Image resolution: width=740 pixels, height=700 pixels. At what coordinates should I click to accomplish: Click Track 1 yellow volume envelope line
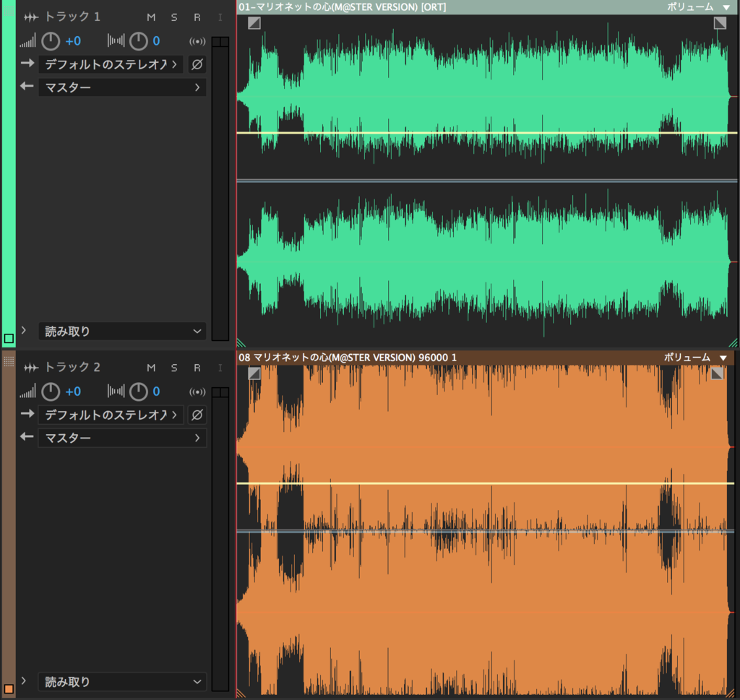pyautogui.click(x=487, y=133)
